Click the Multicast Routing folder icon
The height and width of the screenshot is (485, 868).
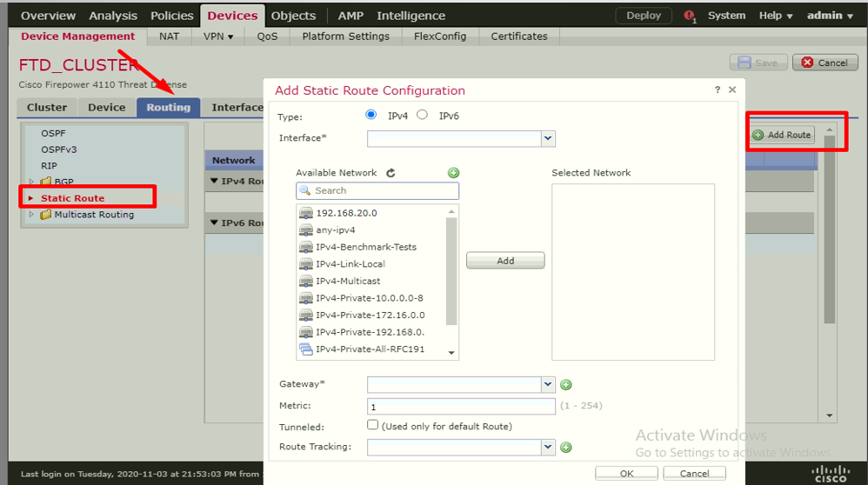pyautogui.click(x=46, y=215)
